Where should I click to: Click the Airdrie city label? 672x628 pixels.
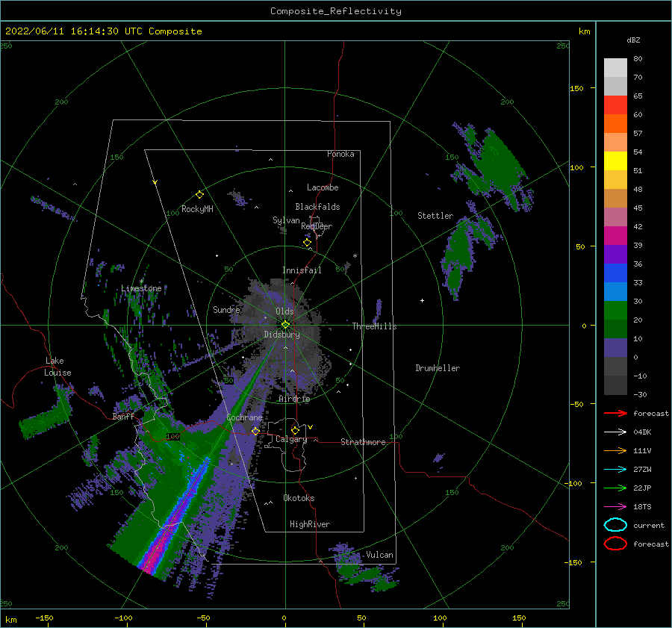click(294, 399)
